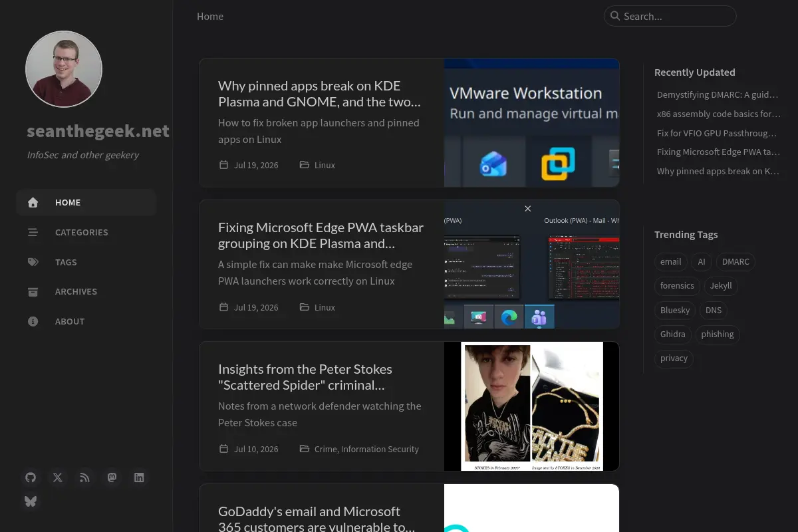The height and width of the screenshot is (532, 798).
Task: Click "Crime, Information Security" category text
Action: tap(366, 449)
